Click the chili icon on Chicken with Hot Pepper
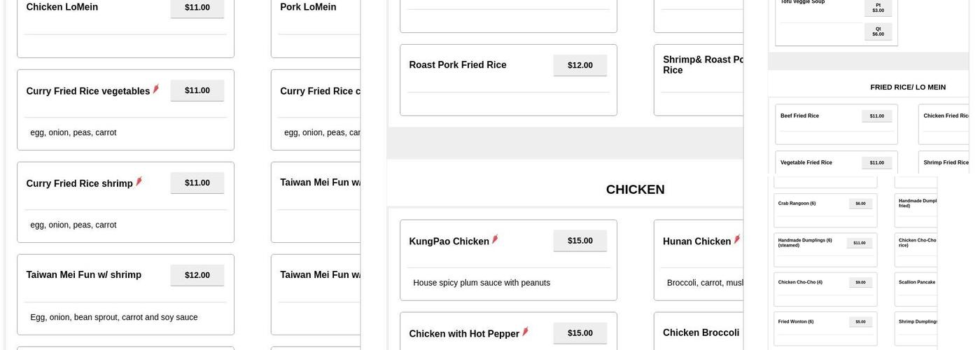This screenshot has height=350, width=980. [525, 332]
